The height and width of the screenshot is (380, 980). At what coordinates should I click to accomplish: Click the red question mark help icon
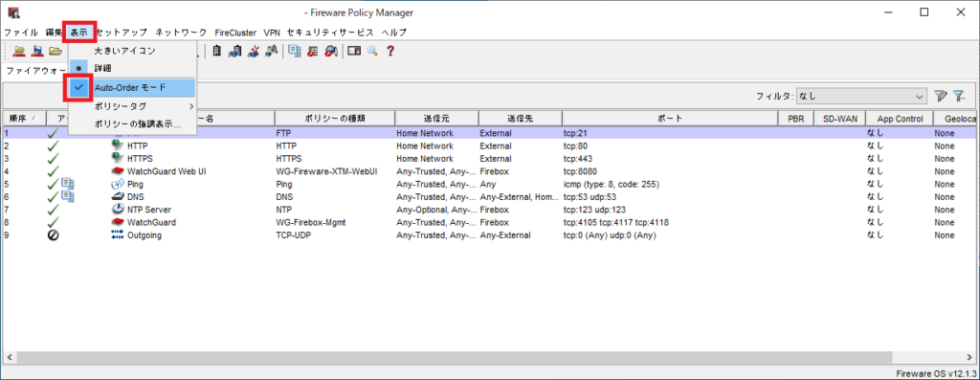[x=390, y=52]
